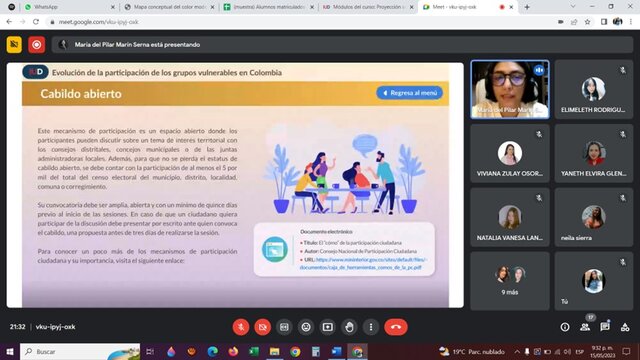The width and height of the screenshot is (640, 360).
Task: Click the ESP language indicator
Action: [579, 351]
